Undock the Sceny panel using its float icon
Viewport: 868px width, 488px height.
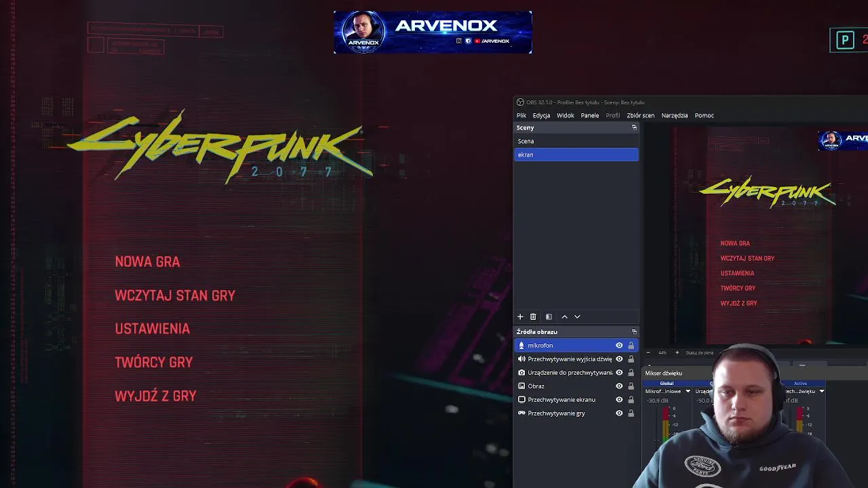pos(634,127)
